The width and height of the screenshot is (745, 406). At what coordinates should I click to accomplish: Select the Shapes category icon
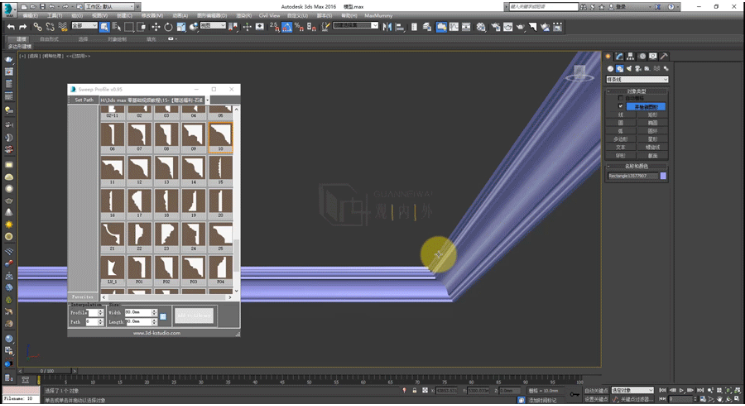(x=619, y=69)
